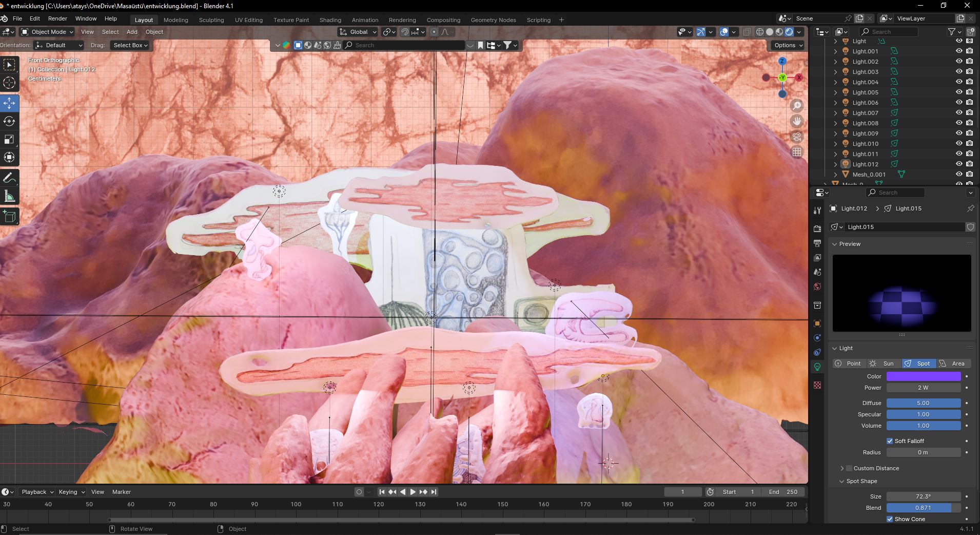Open the Object Mode dropdown
Image resolution: width=980 pixels, height=535 pixels.
pos(47,32)
